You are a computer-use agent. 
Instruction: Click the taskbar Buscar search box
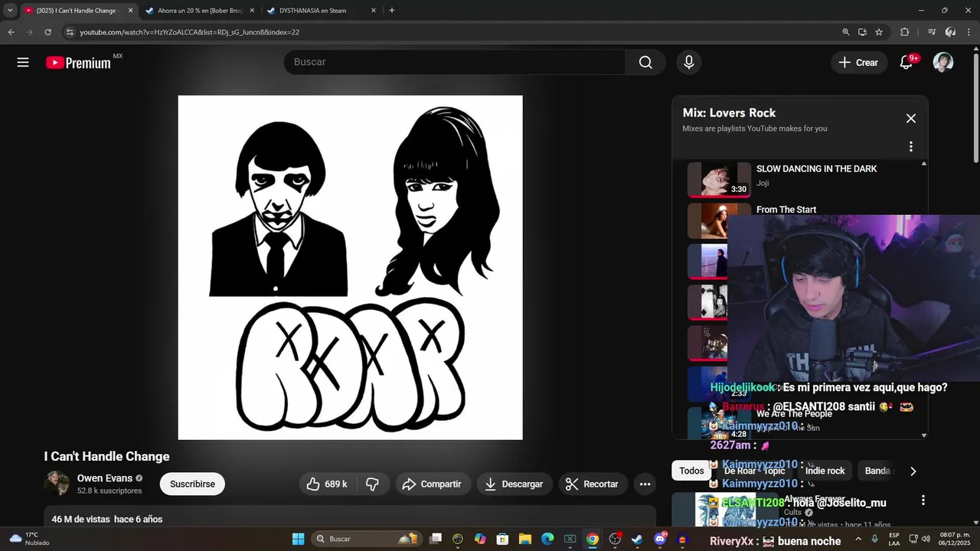click(367, 539)
